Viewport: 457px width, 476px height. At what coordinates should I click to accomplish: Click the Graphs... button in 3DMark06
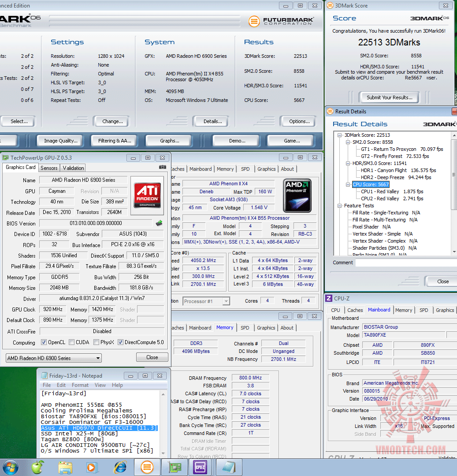(169, 141)
